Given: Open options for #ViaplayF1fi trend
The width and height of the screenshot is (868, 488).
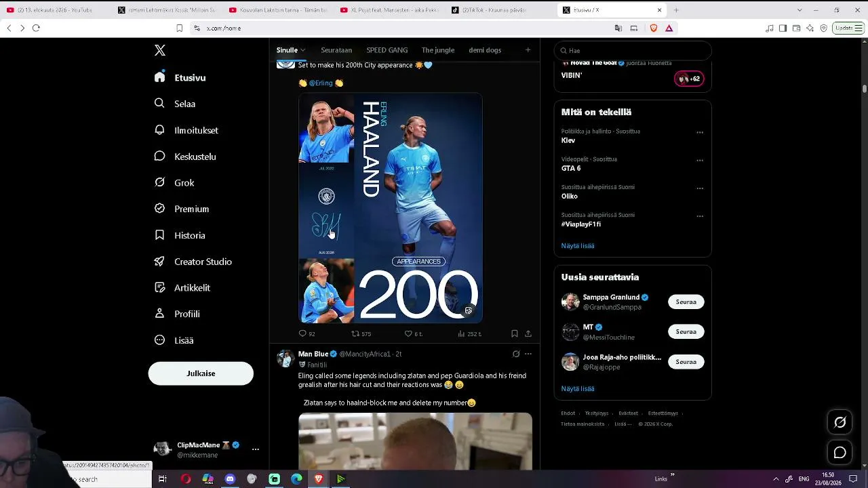Looking at the screenshot, I should [700, 216].
